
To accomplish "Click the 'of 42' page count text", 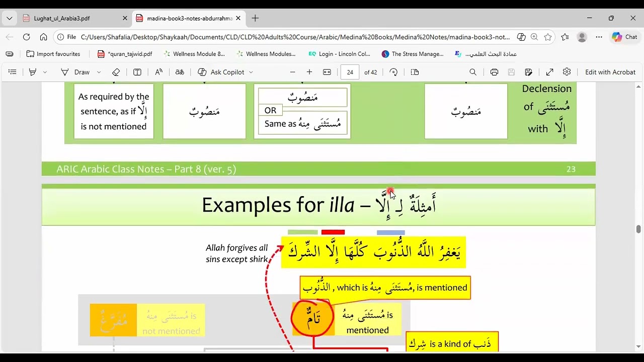I will tap(370, 72).
